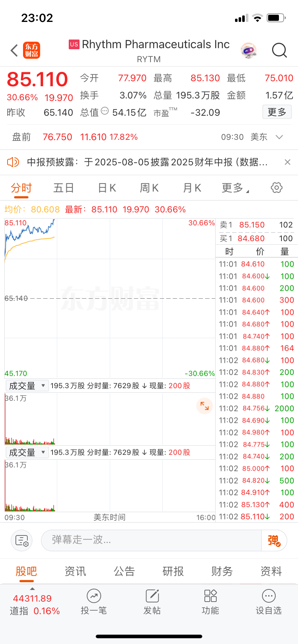Tap the 84.820 trade row of 500
The width and height of the screenshot is (298, 644).
click(256, 481)
